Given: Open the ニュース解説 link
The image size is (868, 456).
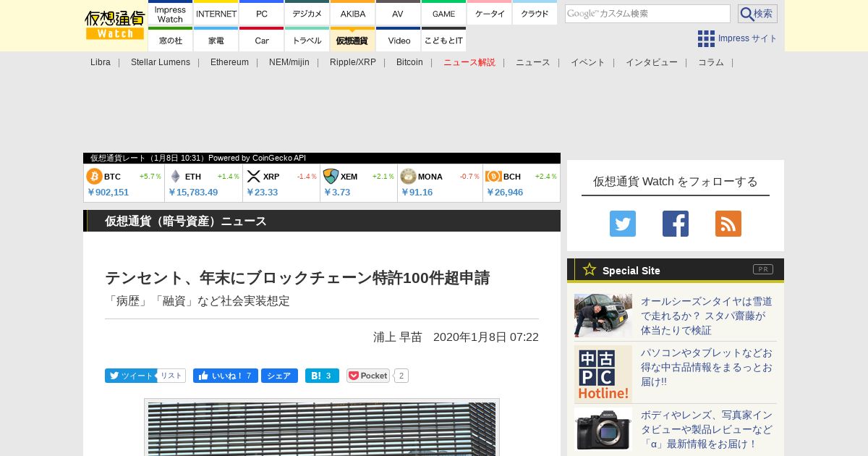Looking at the screenshot, I should coord(469,62).
